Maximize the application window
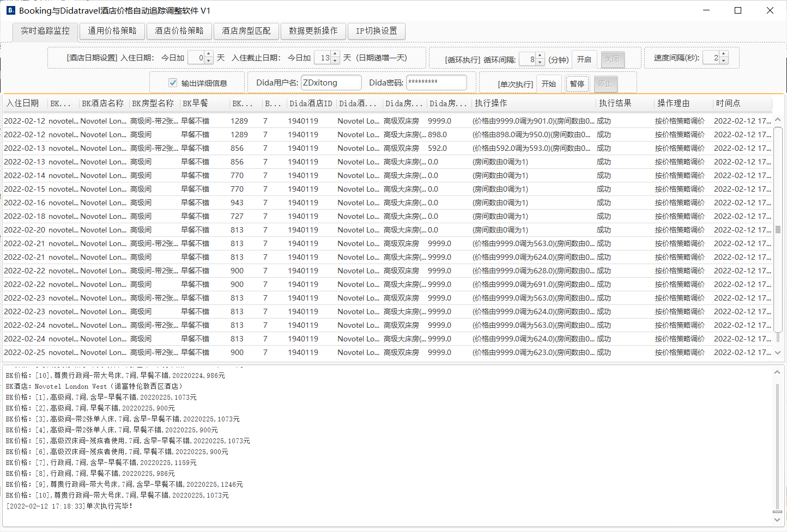Image resolution: width=787 pixels, height=532 pixels. click(x=738, y=10)
